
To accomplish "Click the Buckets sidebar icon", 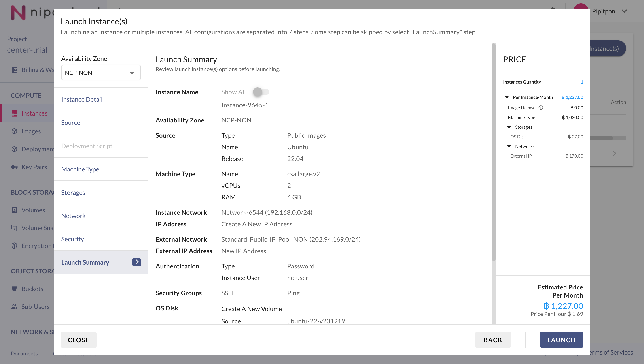I will [x=14, y=289].
